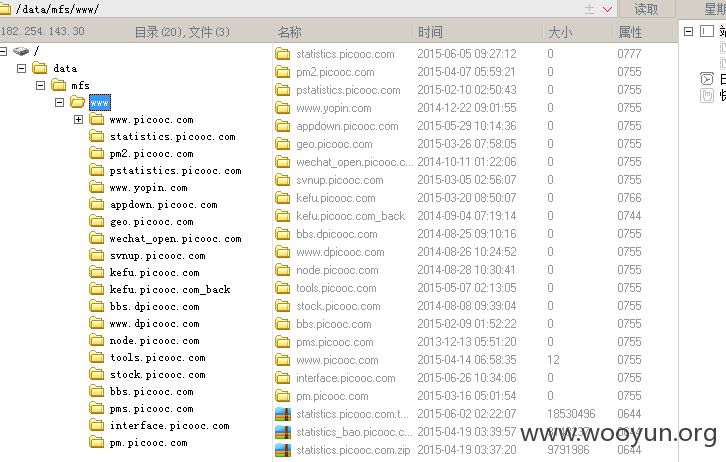Click folder icon of stock.picooc.com list row
This screenshot has width=726, height=462.
click(282, 306)
